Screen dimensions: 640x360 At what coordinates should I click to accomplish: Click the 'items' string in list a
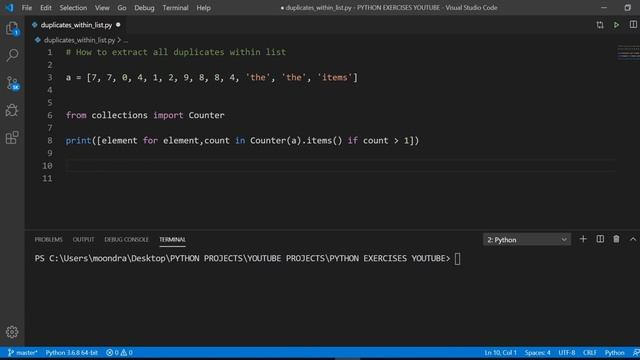335,78
